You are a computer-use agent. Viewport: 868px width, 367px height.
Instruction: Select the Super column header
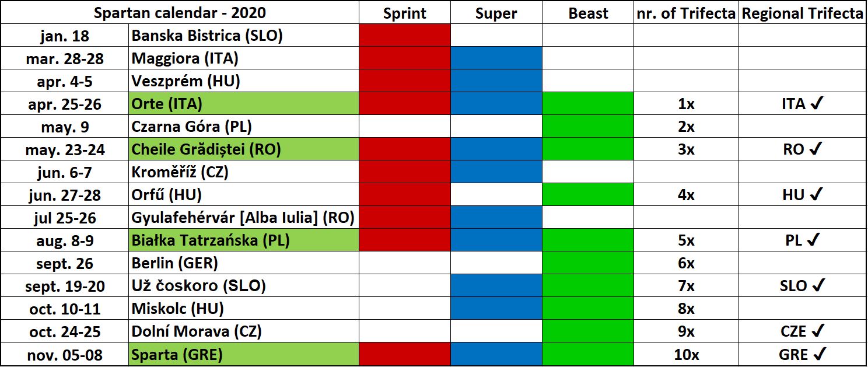(496, 13)
